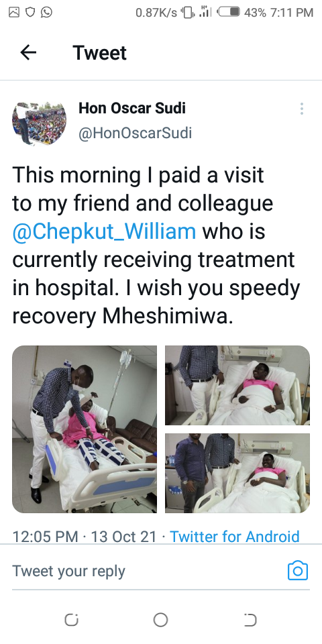Open the @Chepkut_William mention link
Viewport: 322px width, 644px height.
[104, 231]
